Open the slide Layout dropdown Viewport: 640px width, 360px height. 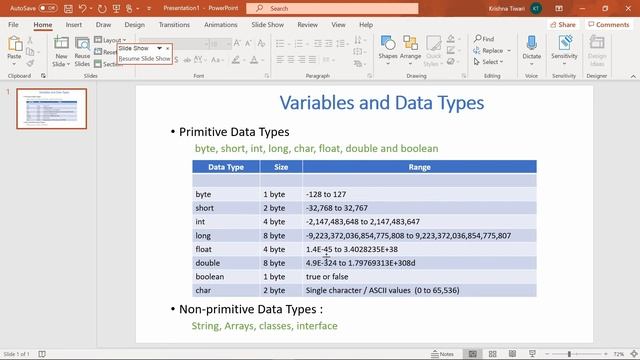pyautogui.click(x=109, y=40)
